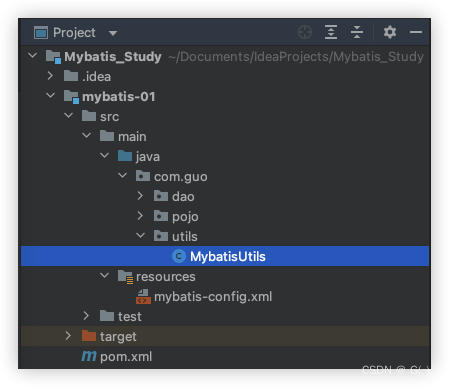This screenshot has height=387, width=449.
Task: Expand the dao package
Action: [140, 196]
